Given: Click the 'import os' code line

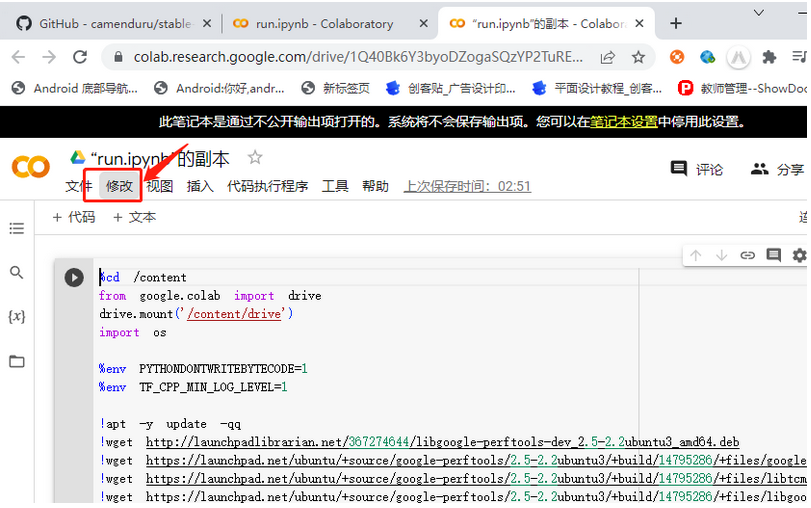Looking at the screenshot, I should pyautogui.click(x=132, y=333).
